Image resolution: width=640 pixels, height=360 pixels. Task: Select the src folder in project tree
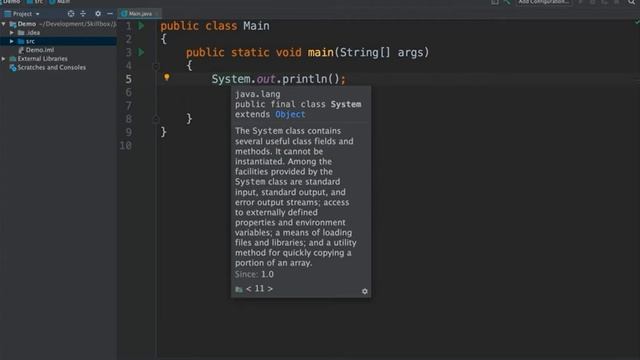(x=58, y=41)
